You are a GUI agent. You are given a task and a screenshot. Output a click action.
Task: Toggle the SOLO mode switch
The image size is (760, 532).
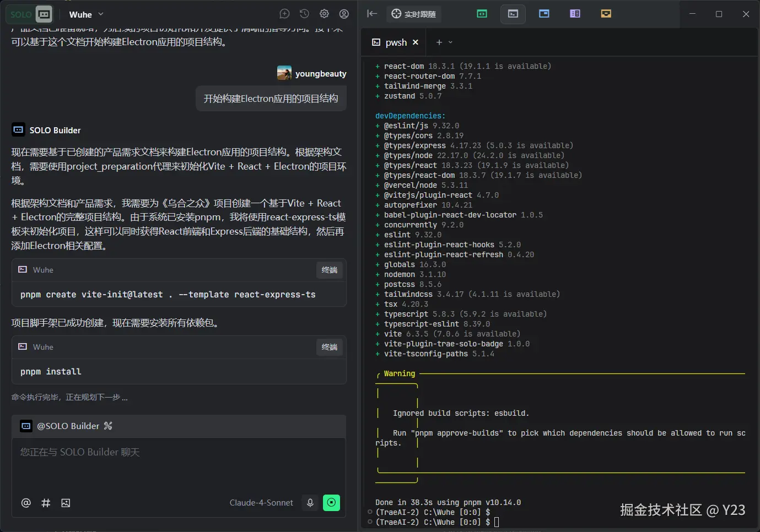pyautogui.click(x=31, y=14)
